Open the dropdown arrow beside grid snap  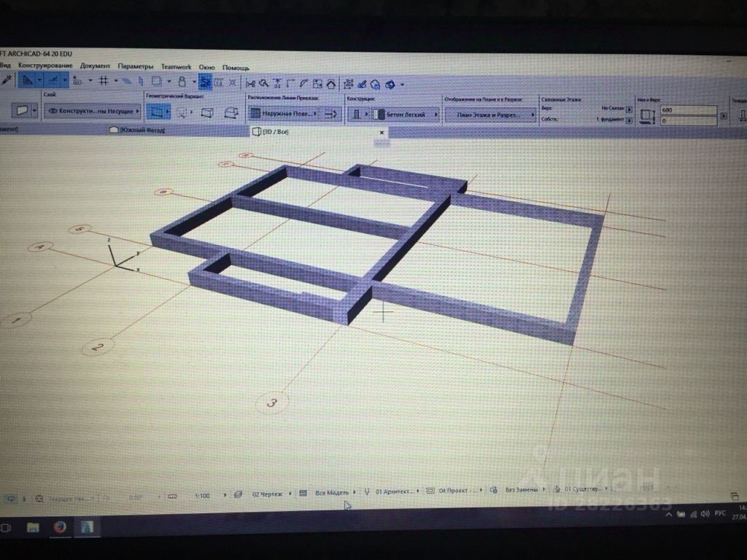pyautogui.click(x=116, y=81)
